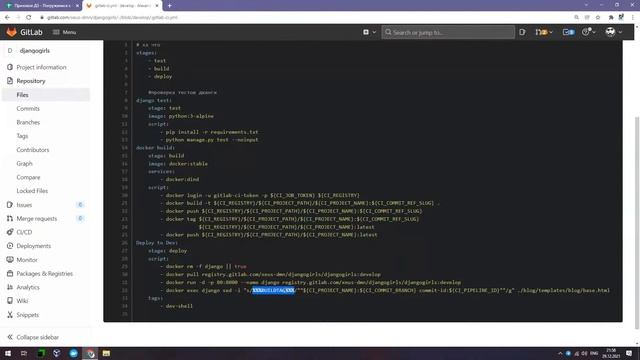This screenshot has width=640, height=360.
Task: Open Windows notification center icon
Action: click(x=629, y=353)
